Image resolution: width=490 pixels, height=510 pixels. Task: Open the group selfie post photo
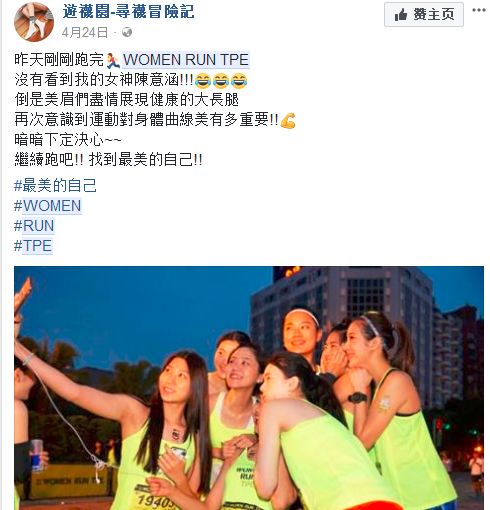point(249,388)
